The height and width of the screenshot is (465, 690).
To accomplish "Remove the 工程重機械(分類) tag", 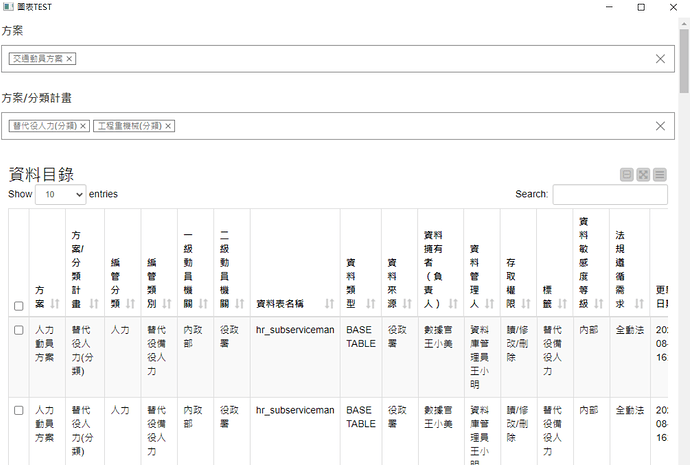I will point(169,126).
